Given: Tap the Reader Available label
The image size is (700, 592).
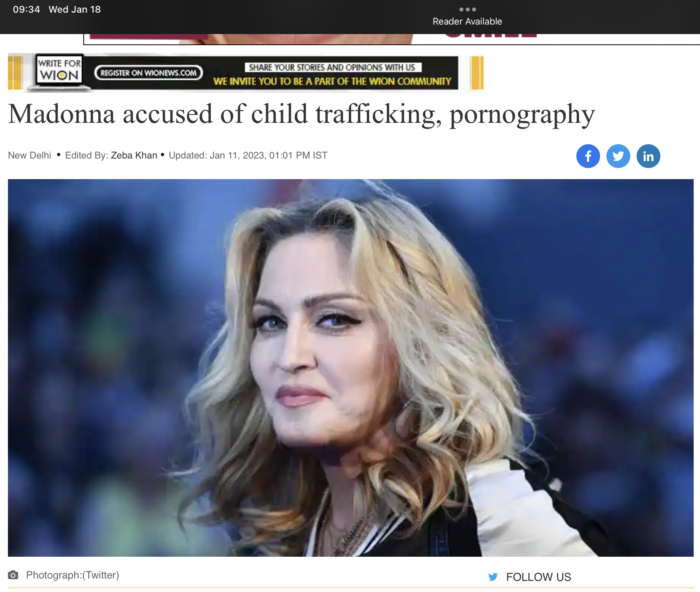Looking at the screenshot, I should 467,21.
